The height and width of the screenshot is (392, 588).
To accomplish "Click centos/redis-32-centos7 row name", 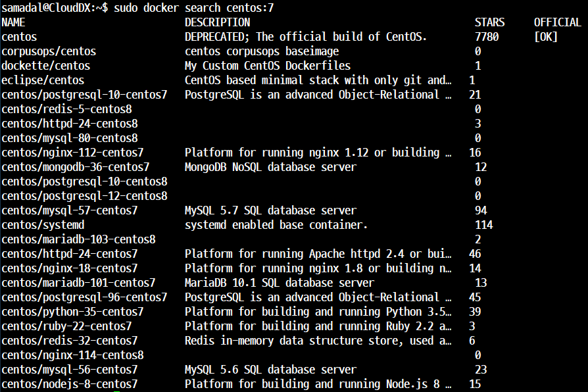I will point(70,341).
